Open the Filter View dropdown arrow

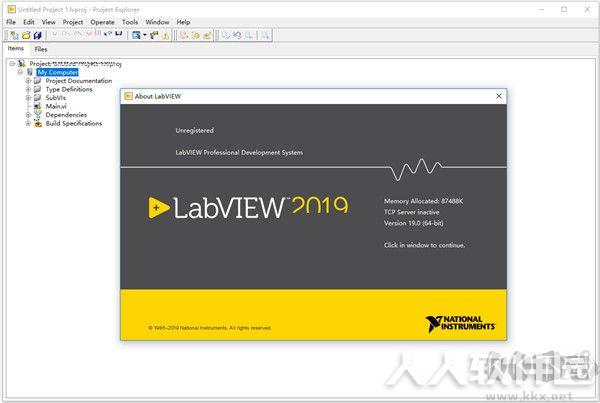coord(145,35)
